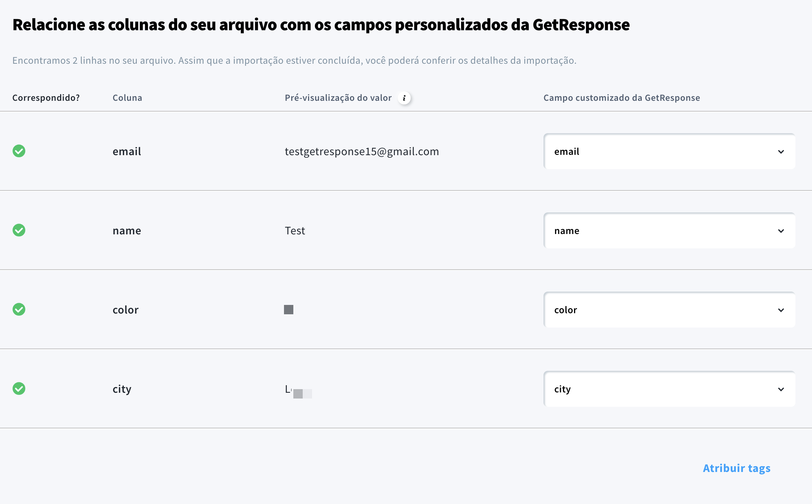Click the city column name label
812x504 pixels.
tap(122, 389)
